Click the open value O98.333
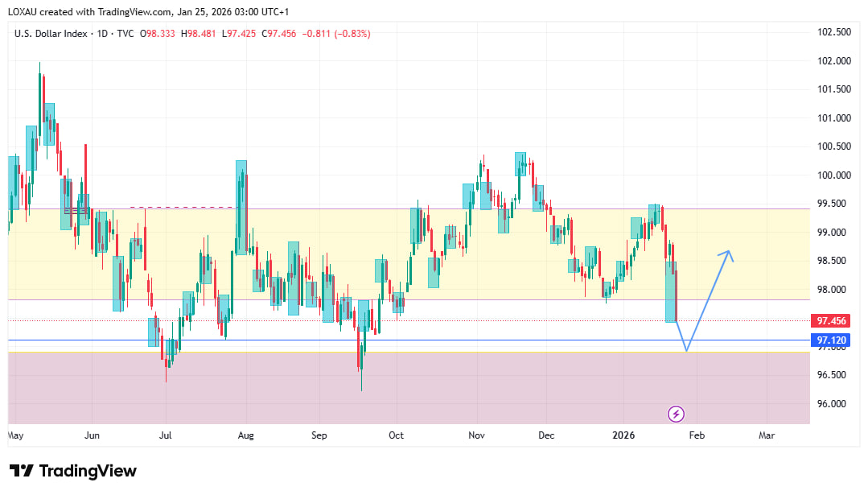Viewport: 868px width, 495px height. 158,34
